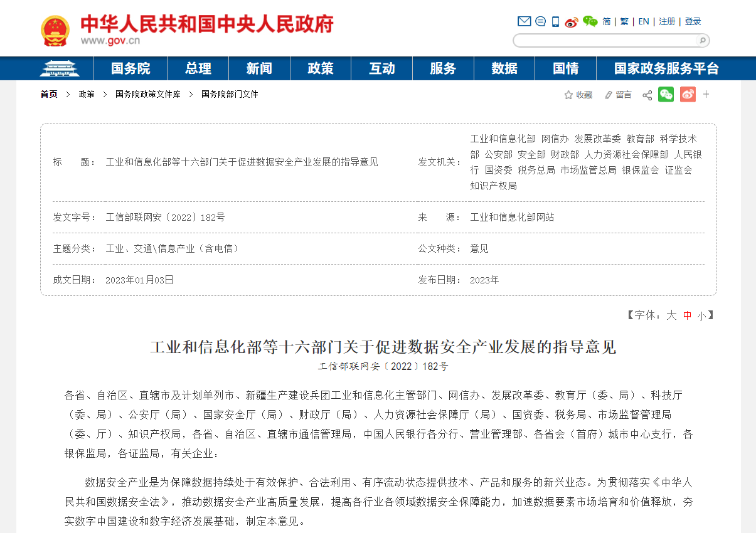Click the speech-bubble message icon in the header
756x533 pixels.
[540, 21]
